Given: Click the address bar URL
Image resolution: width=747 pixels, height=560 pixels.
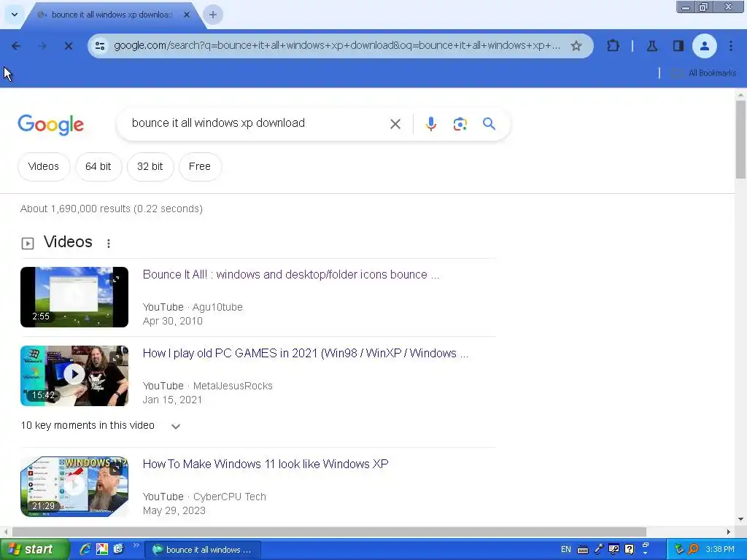Looking at the screenshot, I should click(337, 46).
